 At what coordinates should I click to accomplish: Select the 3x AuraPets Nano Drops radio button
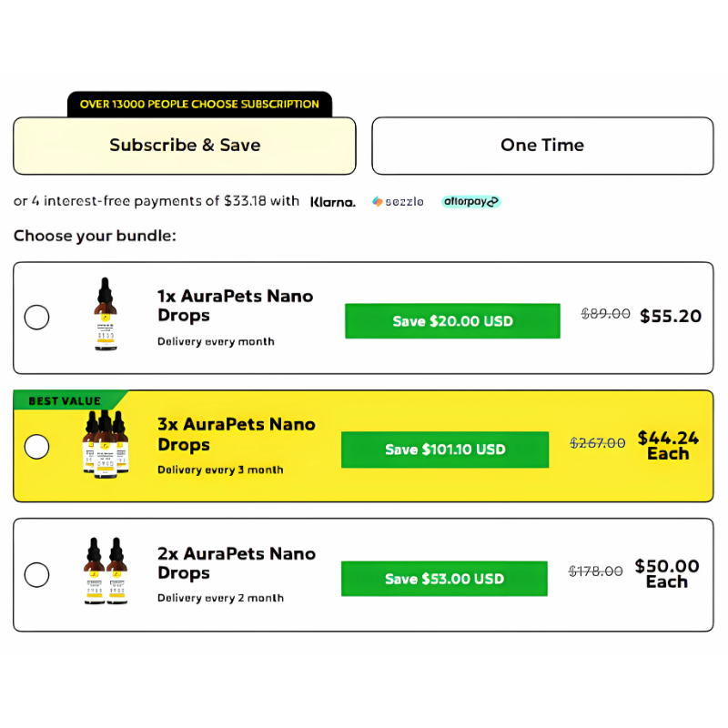point(37,447)
